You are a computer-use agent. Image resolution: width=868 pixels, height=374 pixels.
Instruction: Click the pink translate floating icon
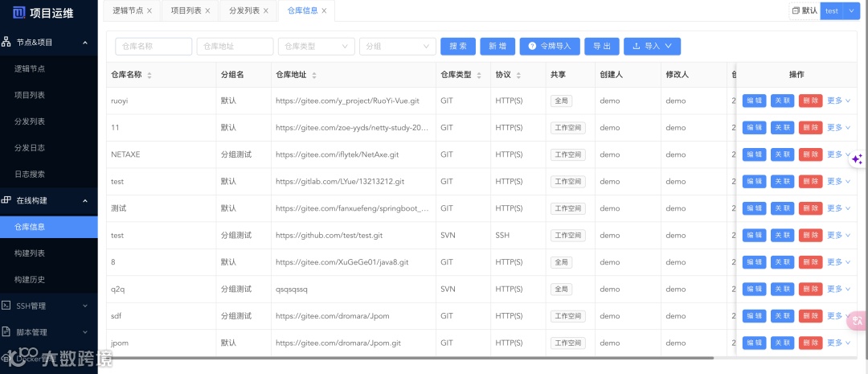pyautogui.click(x=858, y=320)
